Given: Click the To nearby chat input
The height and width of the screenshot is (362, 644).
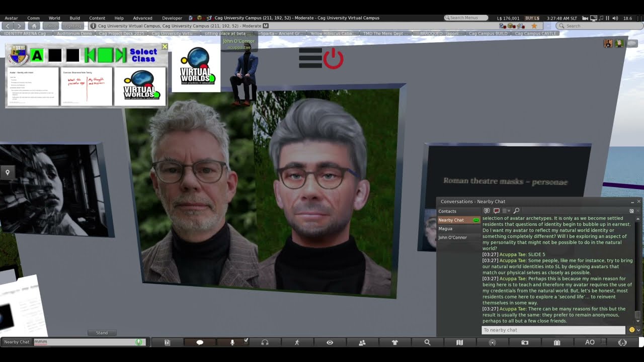Looking at the screenshot, I should pyautogui.click(x=553, y=330).
